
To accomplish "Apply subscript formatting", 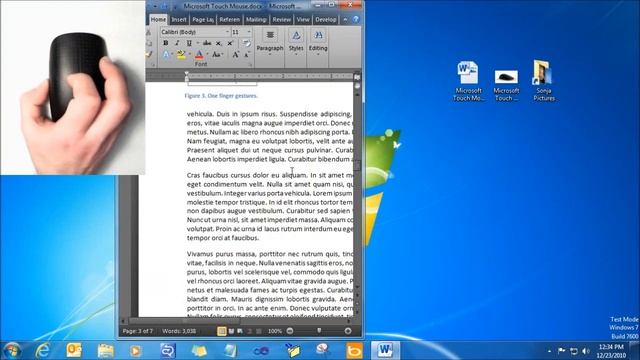I will click(219, 43).
